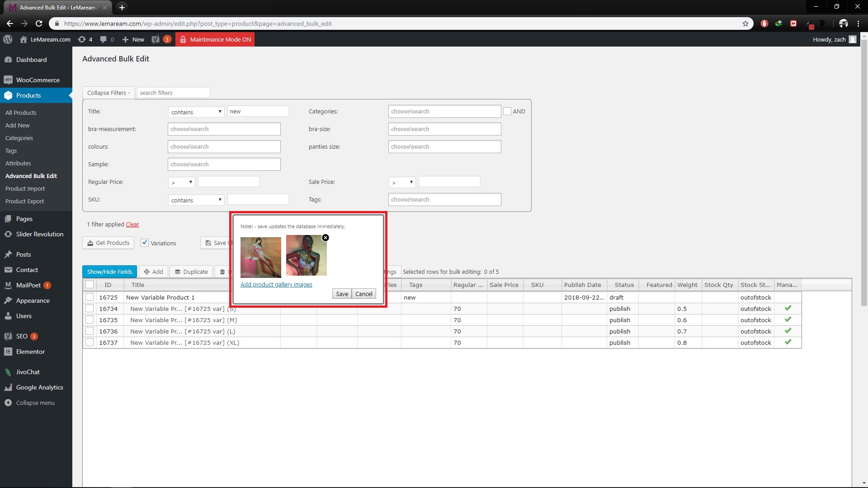Click the red shield extension icon
Image resolution: width=868 pixels, height=488 pixels.
[764, 23]
